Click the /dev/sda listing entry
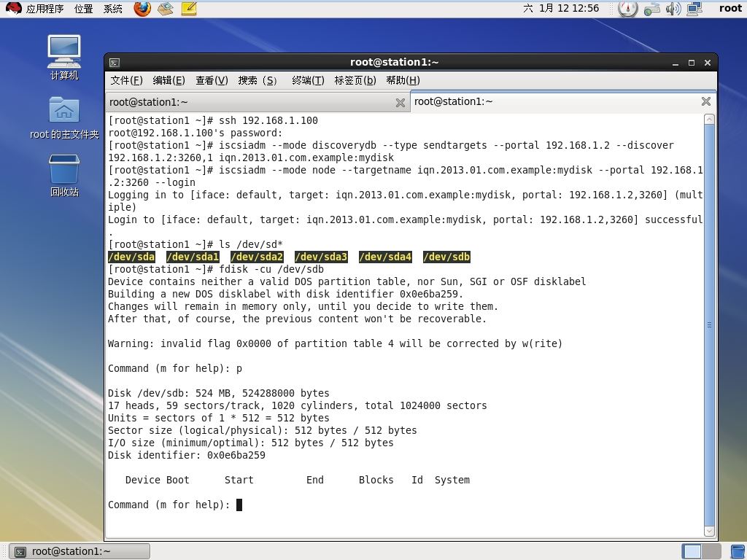The image size is (747, 560). 131,257
